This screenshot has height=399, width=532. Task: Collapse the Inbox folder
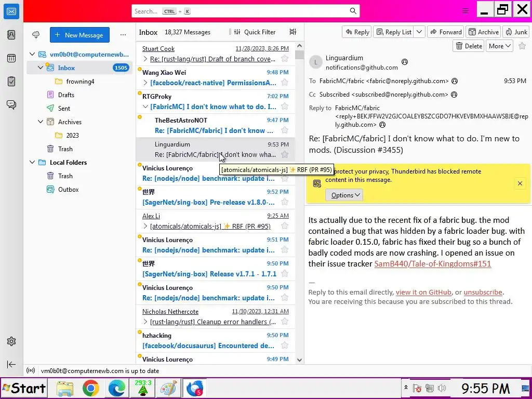(x=41, y=68)
